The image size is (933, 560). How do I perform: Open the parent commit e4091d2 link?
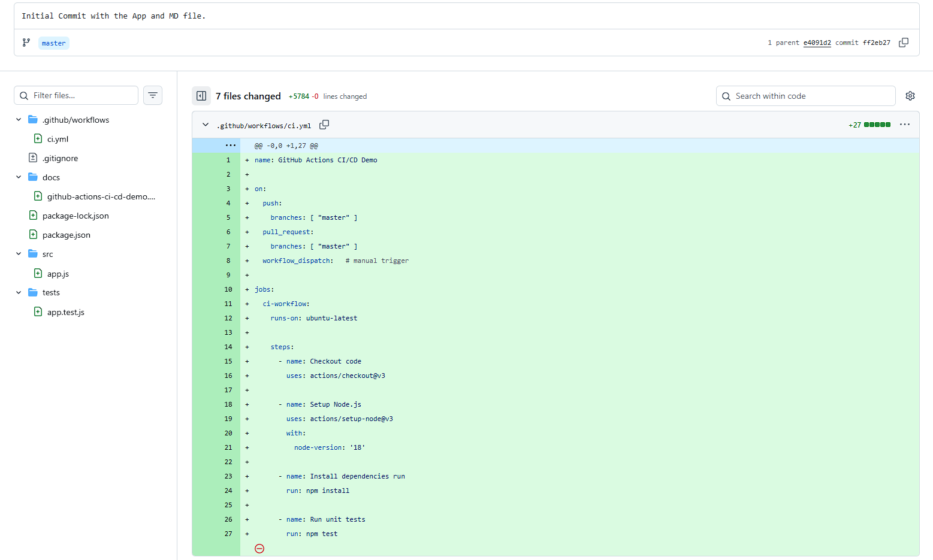817,43
